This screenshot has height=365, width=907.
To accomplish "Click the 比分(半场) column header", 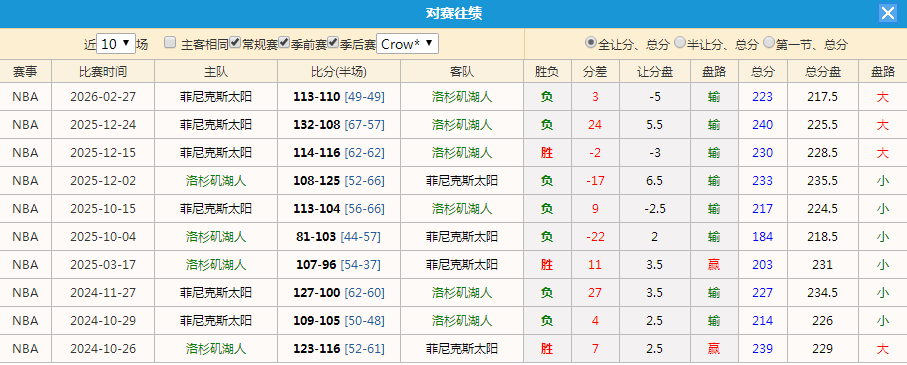I will pos(339,72).
